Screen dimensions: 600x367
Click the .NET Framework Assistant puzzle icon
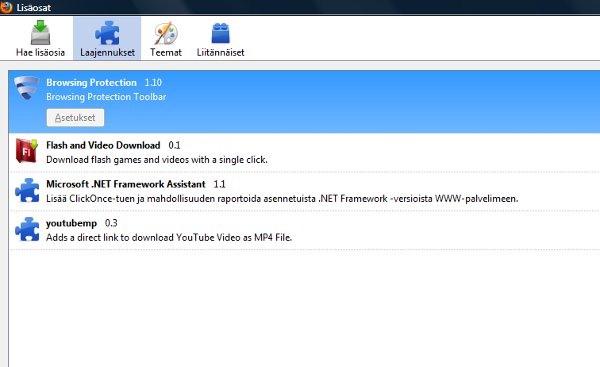coord(27,190)
